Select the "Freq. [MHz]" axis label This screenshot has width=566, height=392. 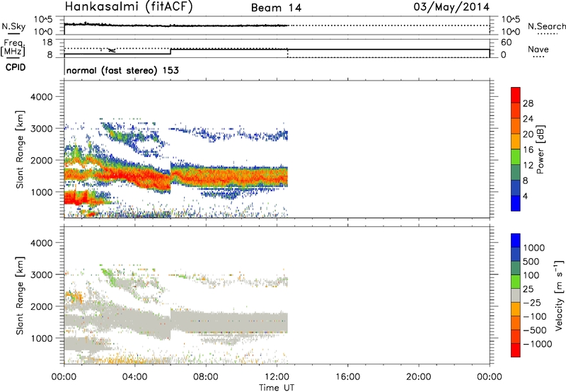[x=13, y=47]
